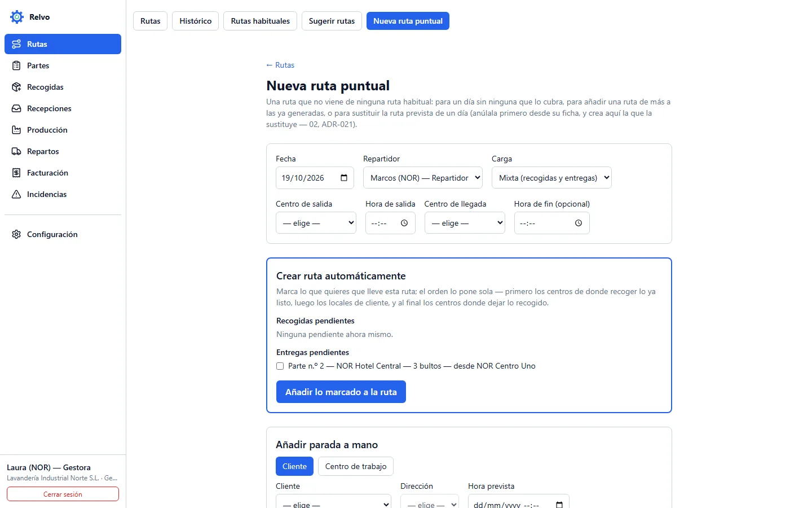The height and width of the screenshot is (508, 812).
Task: Click user name Laura (NOR) — Gestora
Action: point(48,467)
